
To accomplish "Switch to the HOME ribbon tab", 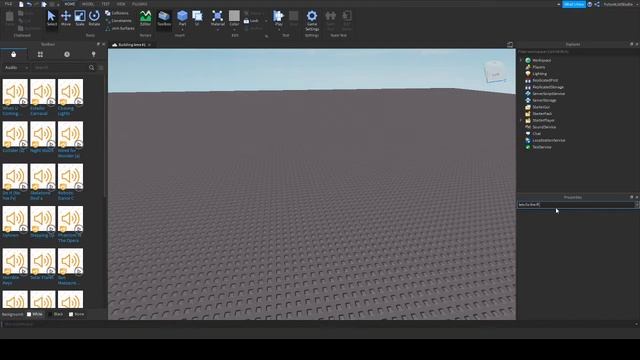I will coord(70,4).
